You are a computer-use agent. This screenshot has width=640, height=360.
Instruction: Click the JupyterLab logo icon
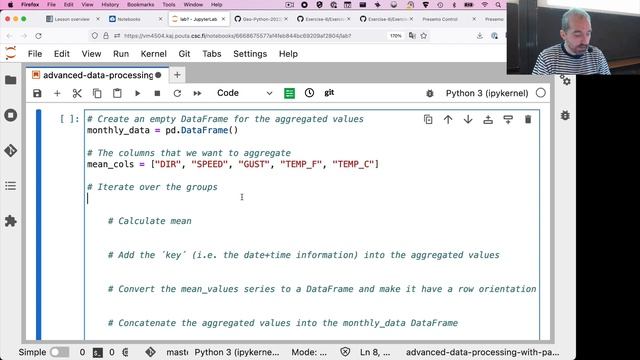(10, 53)
